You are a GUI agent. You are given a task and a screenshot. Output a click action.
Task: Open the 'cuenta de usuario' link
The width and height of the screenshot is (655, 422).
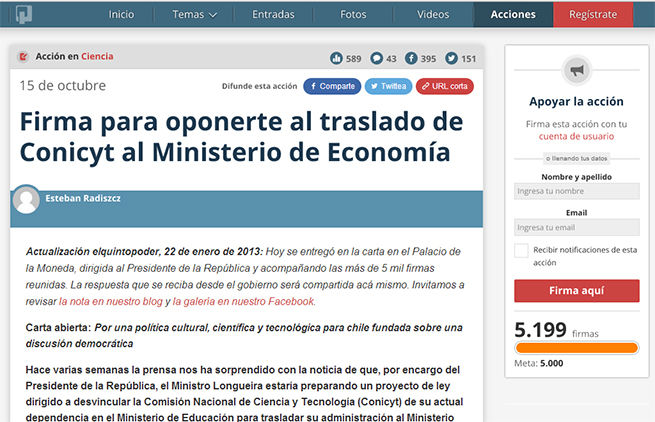coord(576,136)
